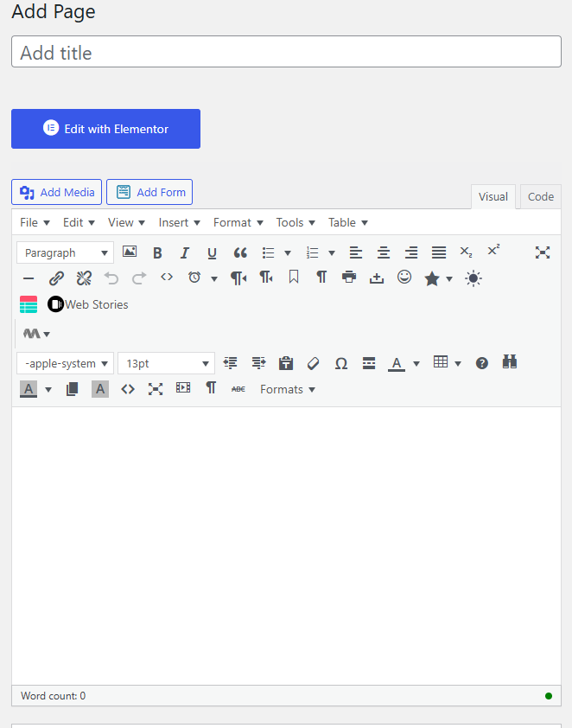This screenshot has height=728, width=572.
Task: Open the -apple-system font family dropdown
Action: pyautogui.click(x=66, y=363)
